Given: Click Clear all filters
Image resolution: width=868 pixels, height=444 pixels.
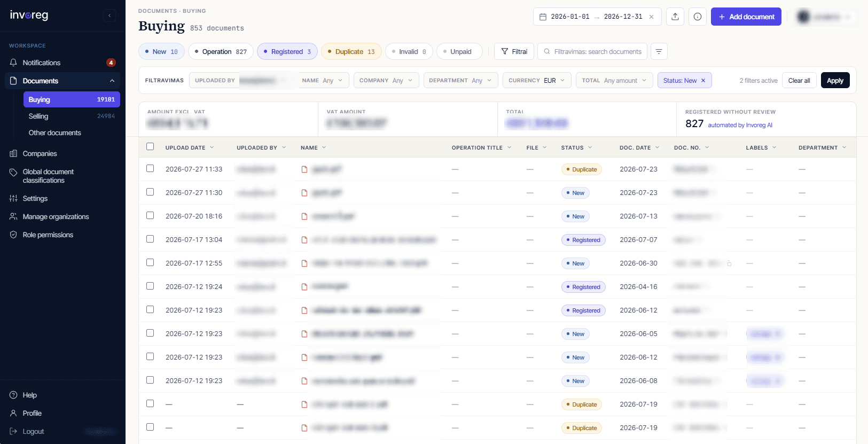Looking at the screenshot, I should [x=799, y=80].
